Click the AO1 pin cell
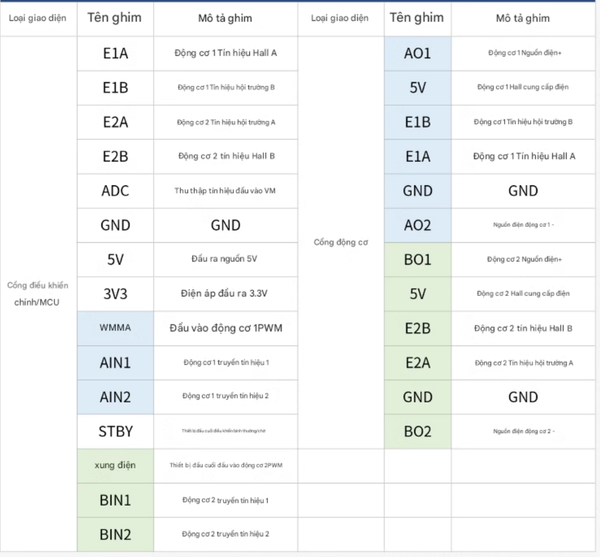 (x=418, y=54)
